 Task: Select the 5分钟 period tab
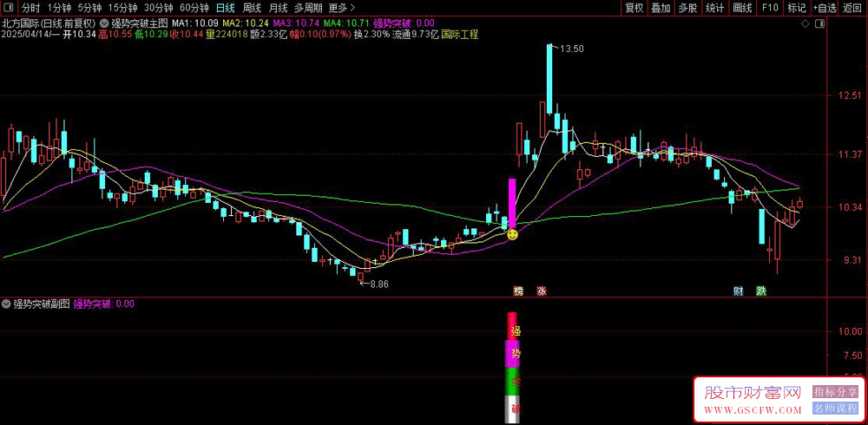click(89, 8)
